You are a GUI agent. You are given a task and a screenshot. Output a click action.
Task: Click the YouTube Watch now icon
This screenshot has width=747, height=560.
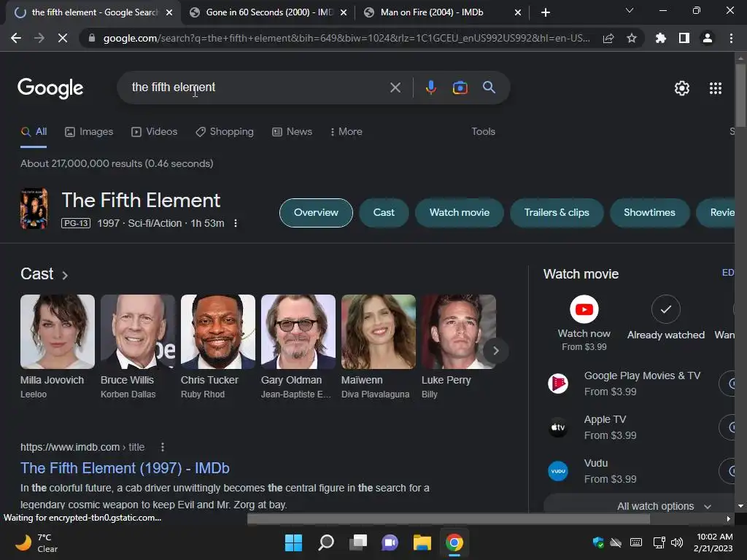(584, 309)
